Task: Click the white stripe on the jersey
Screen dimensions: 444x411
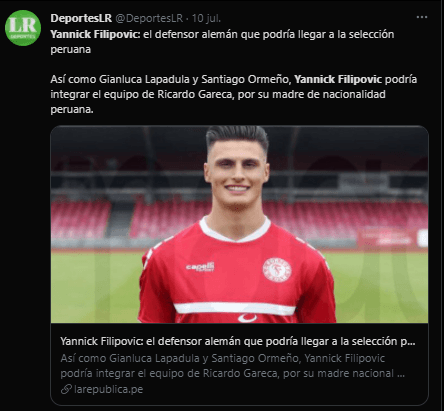Action: coord(234,308)
